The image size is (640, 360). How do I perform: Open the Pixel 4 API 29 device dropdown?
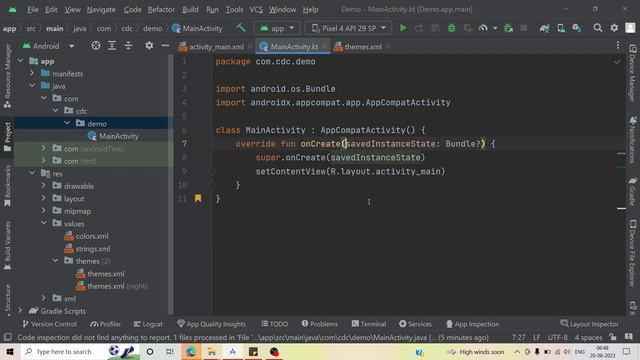click(349, 28)
